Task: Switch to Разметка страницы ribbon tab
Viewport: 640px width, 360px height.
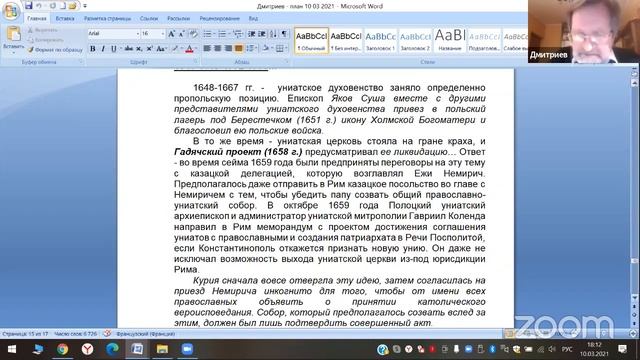Action: pyautogui.click(x=107, y=19)
